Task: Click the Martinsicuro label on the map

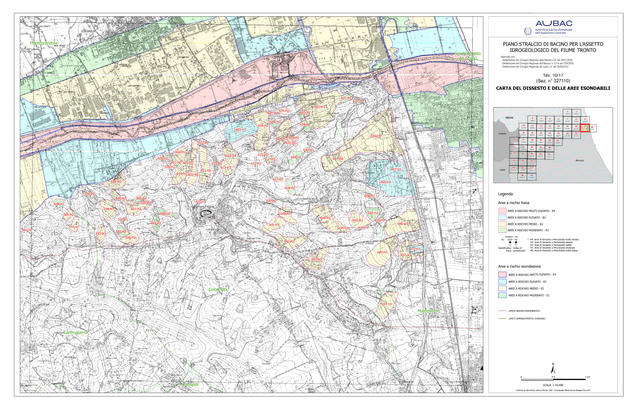Action: click(429, 311)
